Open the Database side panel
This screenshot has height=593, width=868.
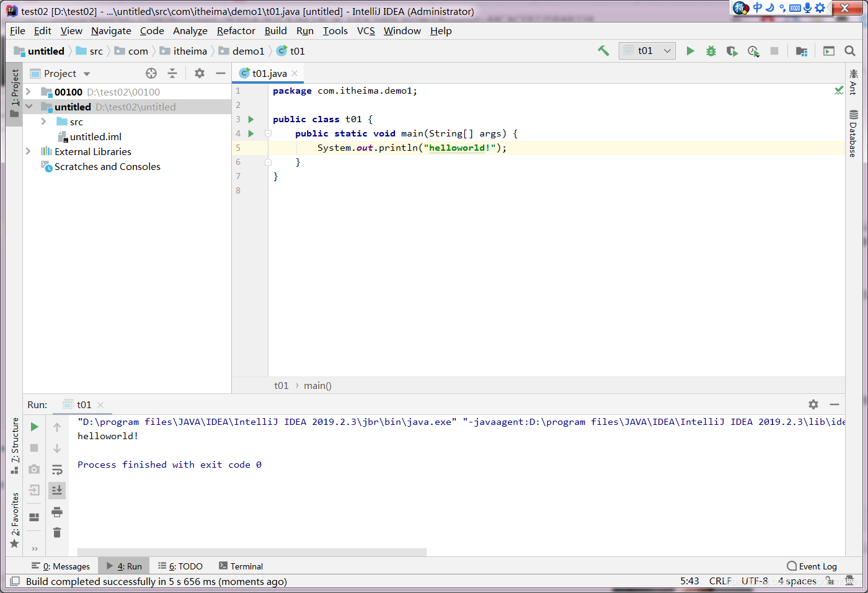click(x=854, y=133)
